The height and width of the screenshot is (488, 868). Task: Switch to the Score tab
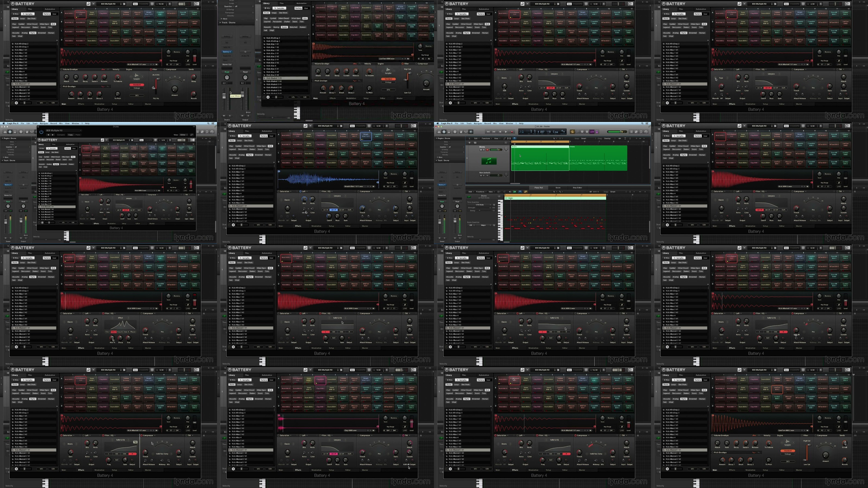point(558,188)
